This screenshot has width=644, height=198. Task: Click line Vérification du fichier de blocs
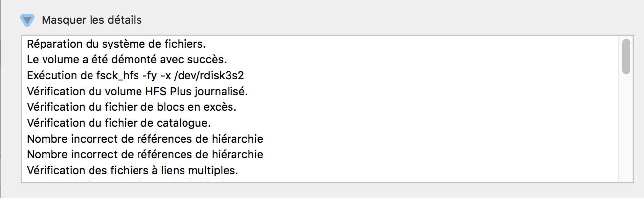tap(132, 107)
